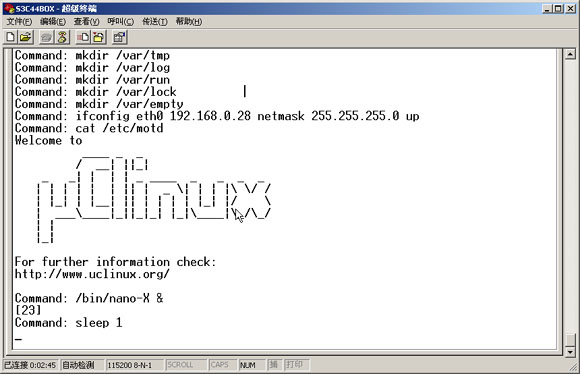Click the 'mkdir /var/log' line
This screenshot has height=374, width=580.
[92, 68]
